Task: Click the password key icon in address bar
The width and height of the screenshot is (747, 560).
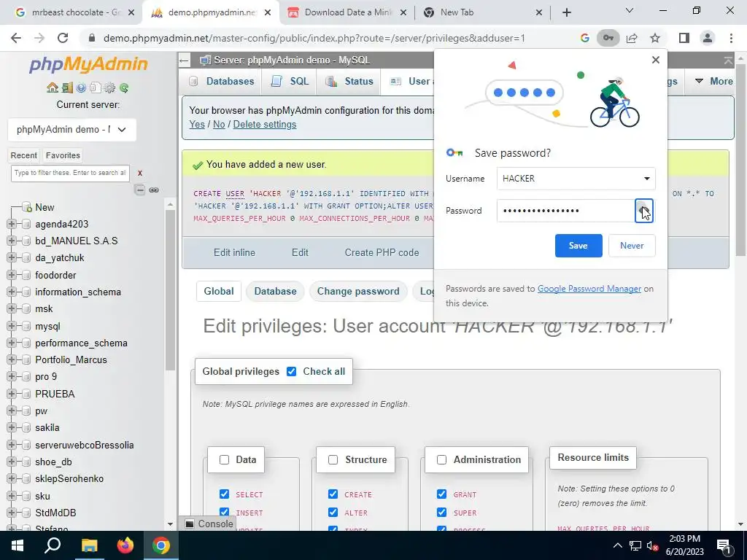Action: pos(608,38)
